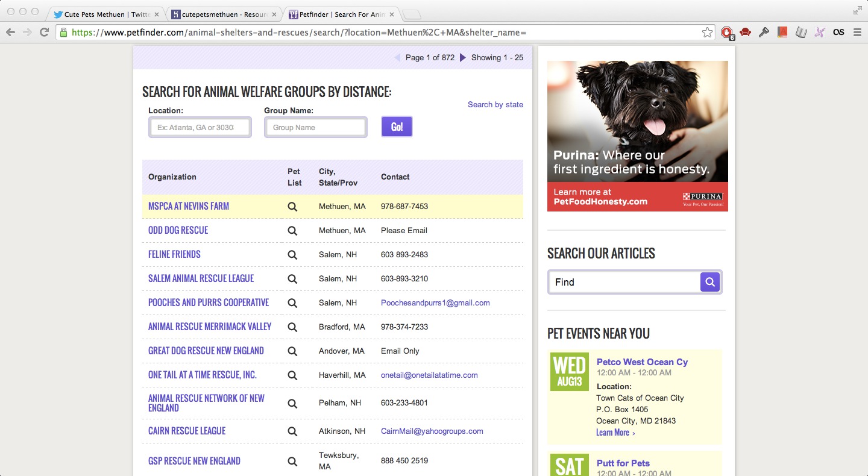868x476 pixels.
Task: Open Great Dog Rescue New England link
Action: pos(206,351)
